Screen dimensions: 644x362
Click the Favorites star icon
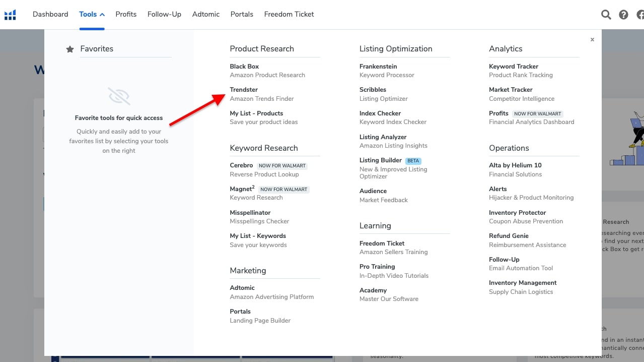tap(70, 49)
